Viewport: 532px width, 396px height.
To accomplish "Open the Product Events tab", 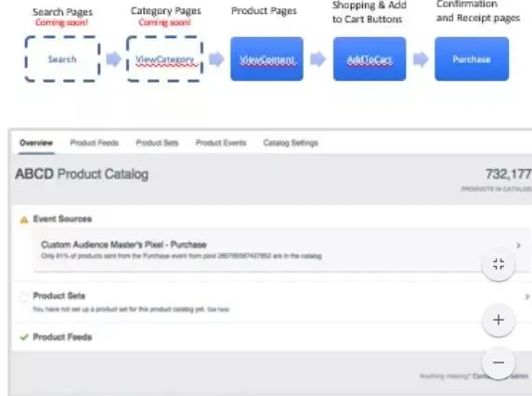I will pyautogui.click(x=221, y=142).
